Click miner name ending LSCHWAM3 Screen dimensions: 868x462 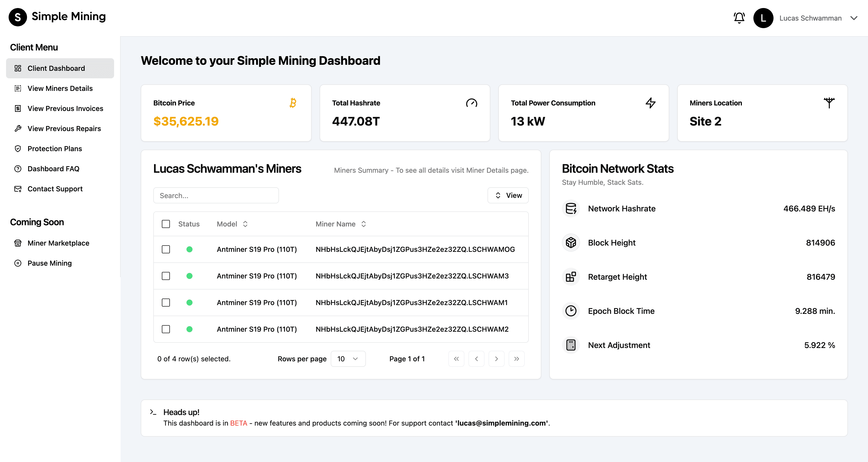(x=412, y=276)
